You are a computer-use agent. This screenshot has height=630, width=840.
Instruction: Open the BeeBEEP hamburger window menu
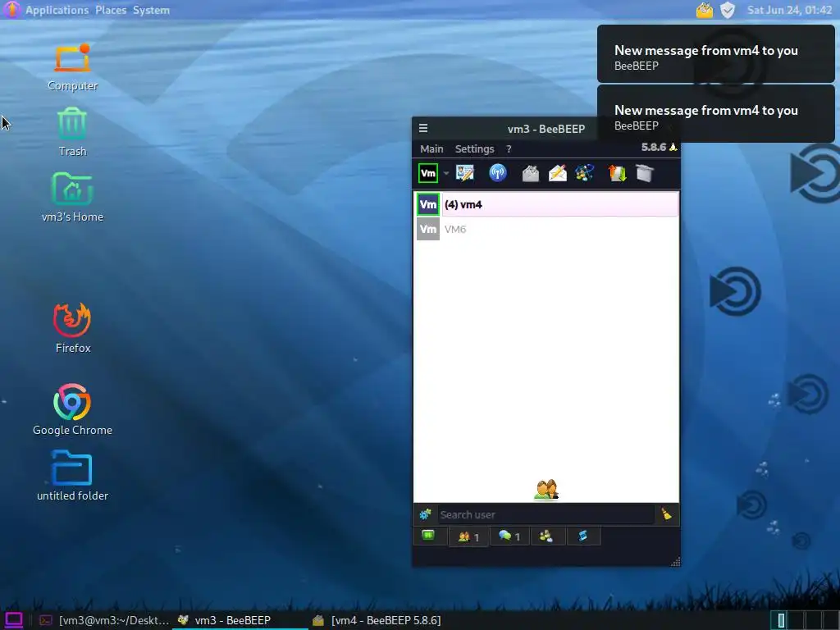(x=423, y=128)
